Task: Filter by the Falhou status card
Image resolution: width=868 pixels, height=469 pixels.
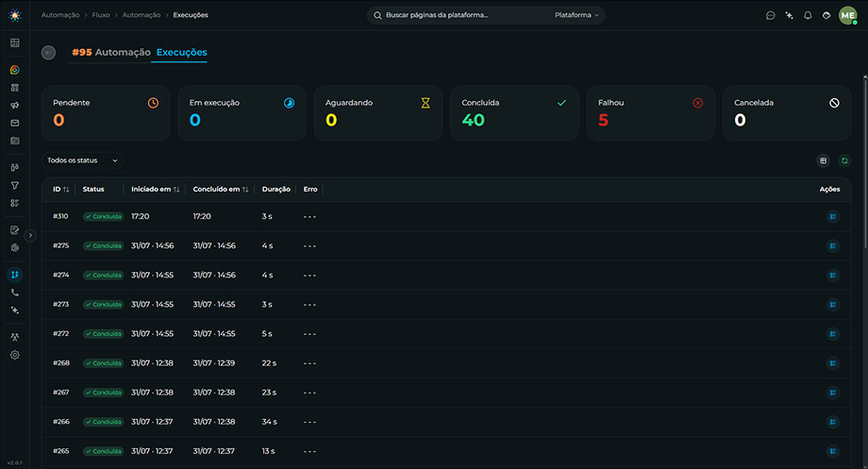Action: click(650, 113)
